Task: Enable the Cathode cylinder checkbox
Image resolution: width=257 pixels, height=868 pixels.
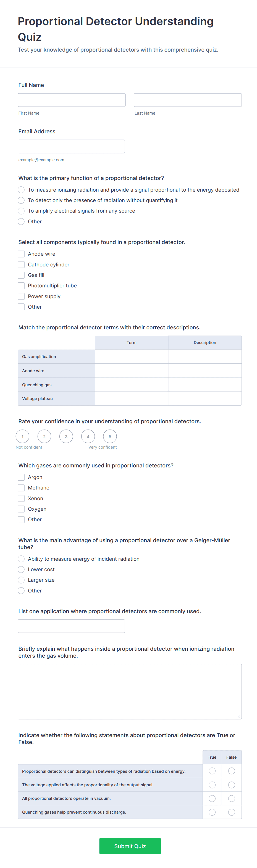Action: [x=21, y=264]
